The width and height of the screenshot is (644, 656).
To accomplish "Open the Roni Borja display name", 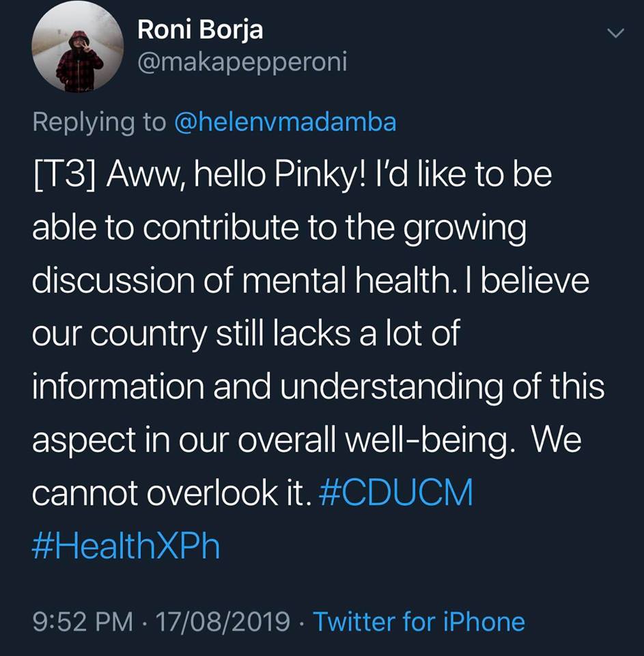I will pyautogui.click(x=200, y=29).
